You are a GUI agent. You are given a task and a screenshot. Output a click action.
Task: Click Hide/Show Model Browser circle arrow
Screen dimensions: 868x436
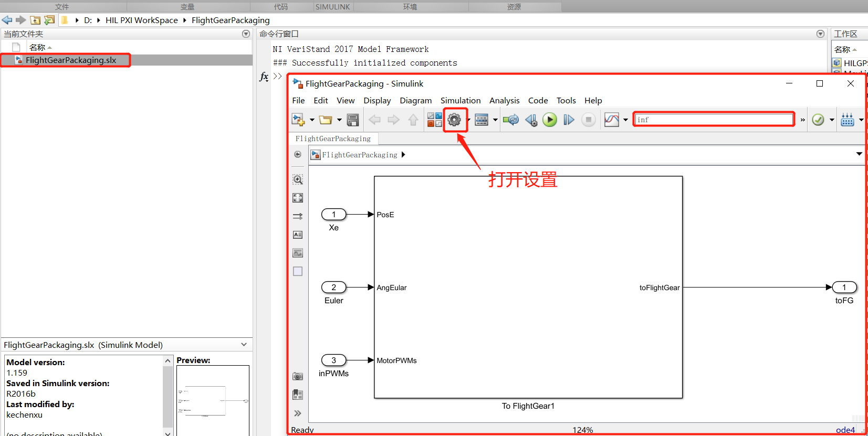[x=298, y=154]
